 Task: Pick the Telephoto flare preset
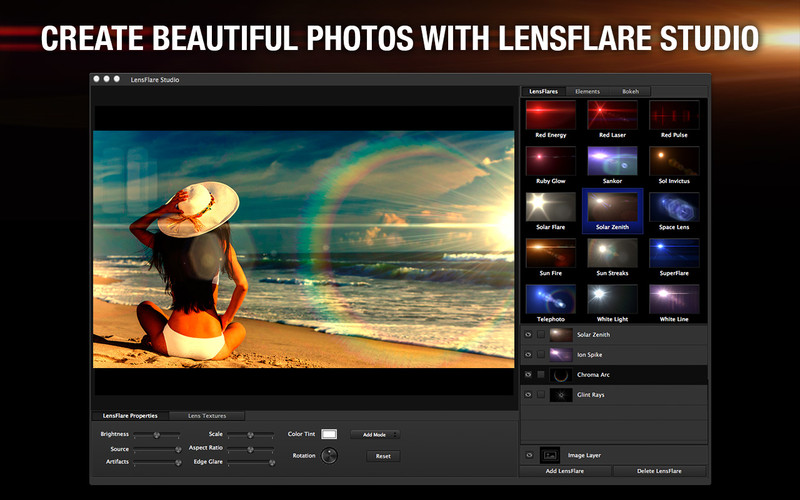[x=551, y=299]
